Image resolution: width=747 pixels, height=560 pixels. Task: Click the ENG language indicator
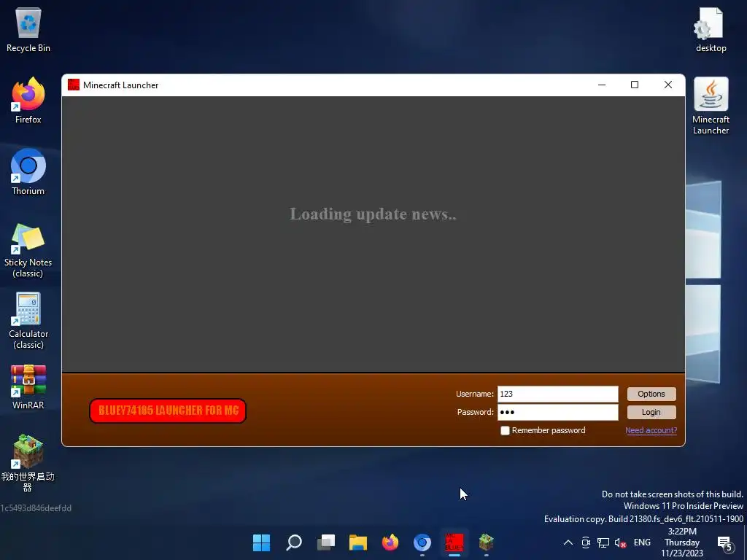642,542
